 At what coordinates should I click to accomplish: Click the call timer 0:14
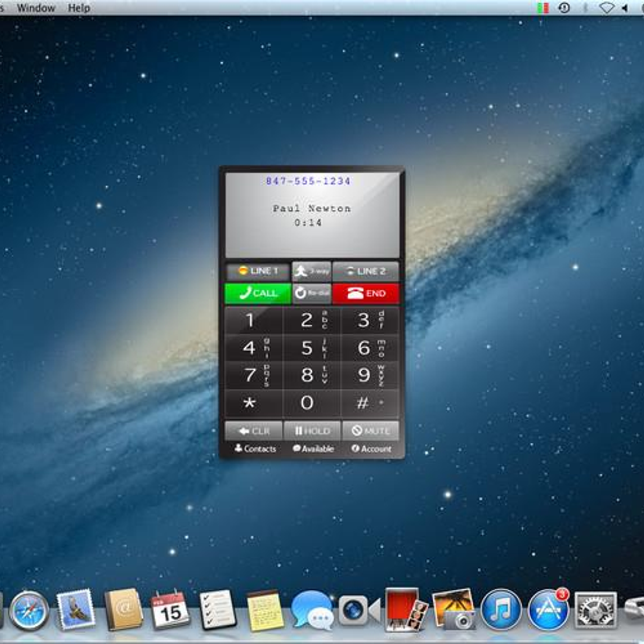[x=308, y=222]
